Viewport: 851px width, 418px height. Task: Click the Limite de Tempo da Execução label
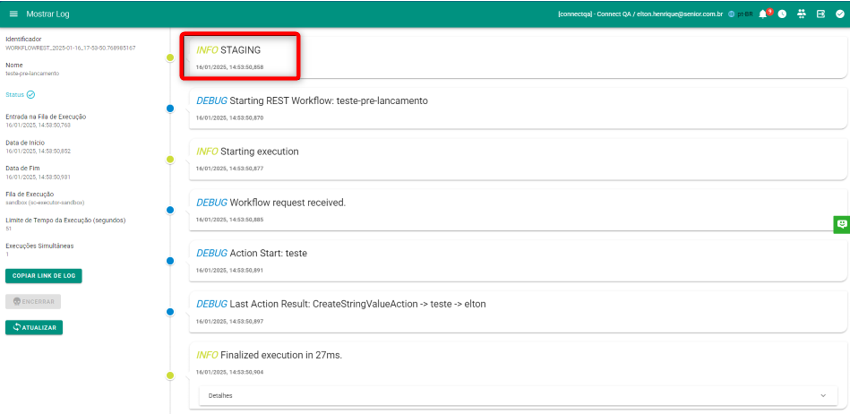[66, 220]
